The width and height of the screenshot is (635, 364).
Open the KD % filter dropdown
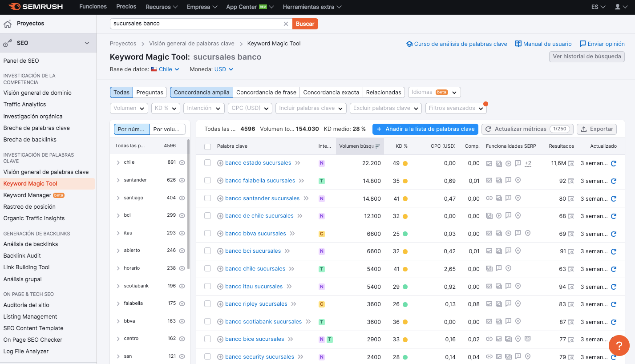[x=166, y=108]
